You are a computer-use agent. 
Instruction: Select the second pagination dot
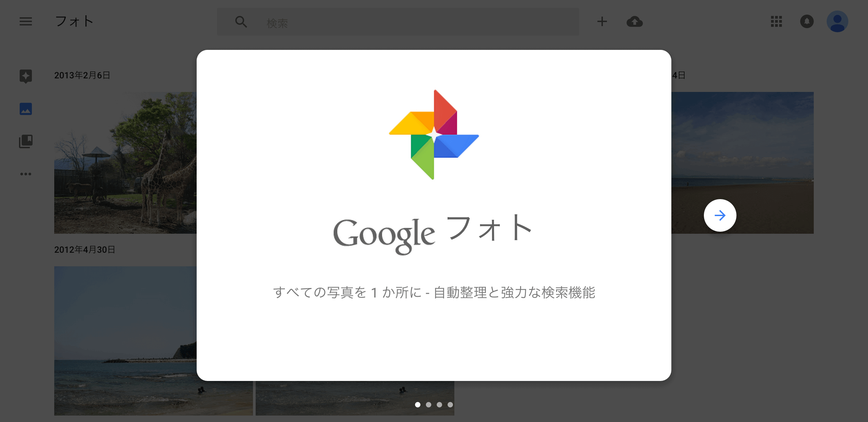tap(429, 405)
